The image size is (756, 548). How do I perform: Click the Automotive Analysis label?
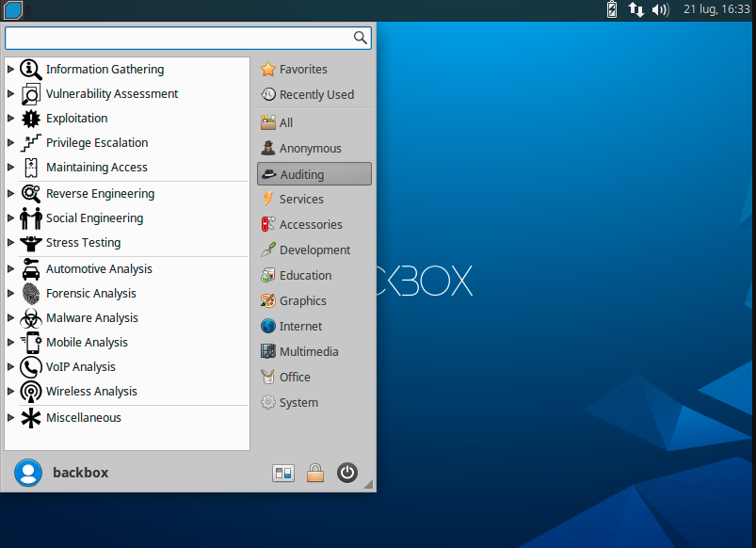tap(99, 269)
